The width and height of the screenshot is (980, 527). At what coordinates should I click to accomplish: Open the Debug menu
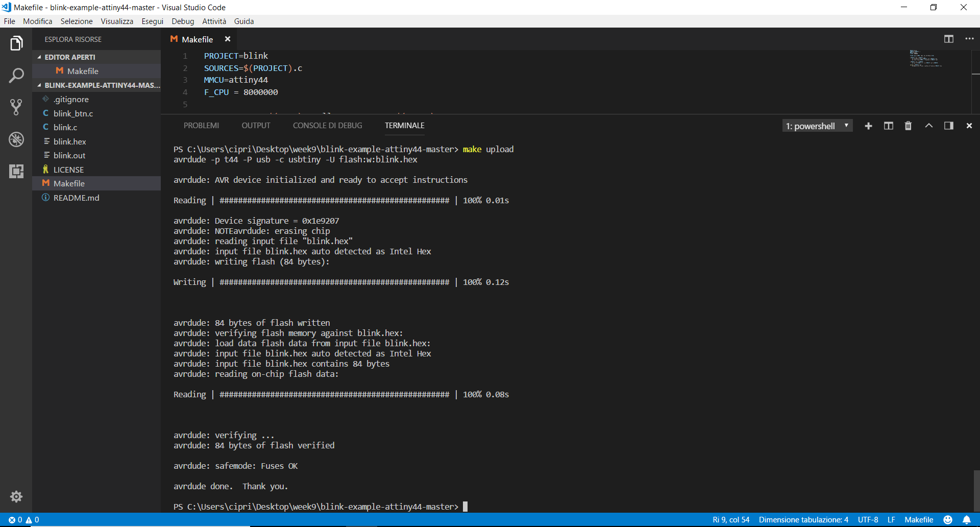pyautogui.click(x=183, y=21)
